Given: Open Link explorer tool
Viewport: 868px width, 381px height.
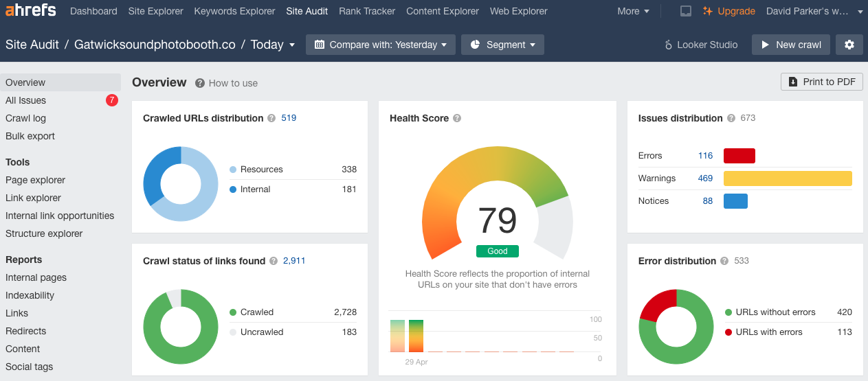Looking at the screenshot, I should [33, 198].
